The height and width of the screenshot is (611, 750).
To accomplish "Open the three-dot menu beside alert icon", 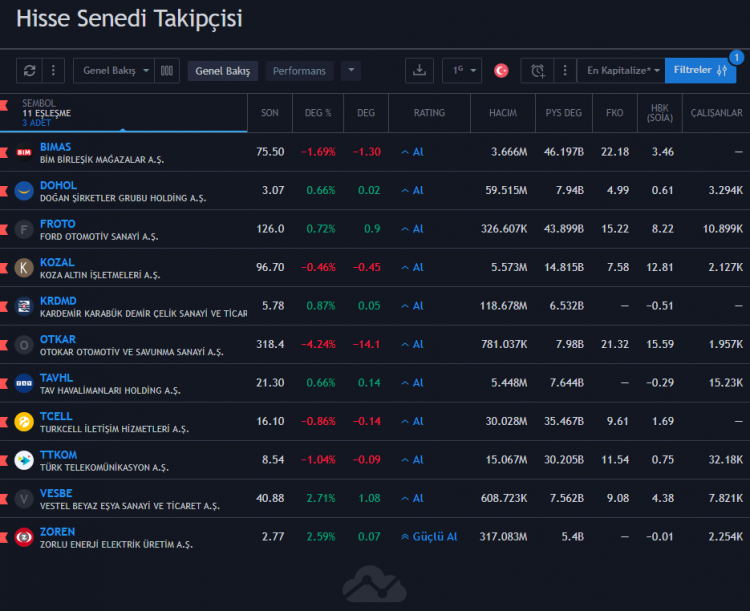I will point(565,71).
